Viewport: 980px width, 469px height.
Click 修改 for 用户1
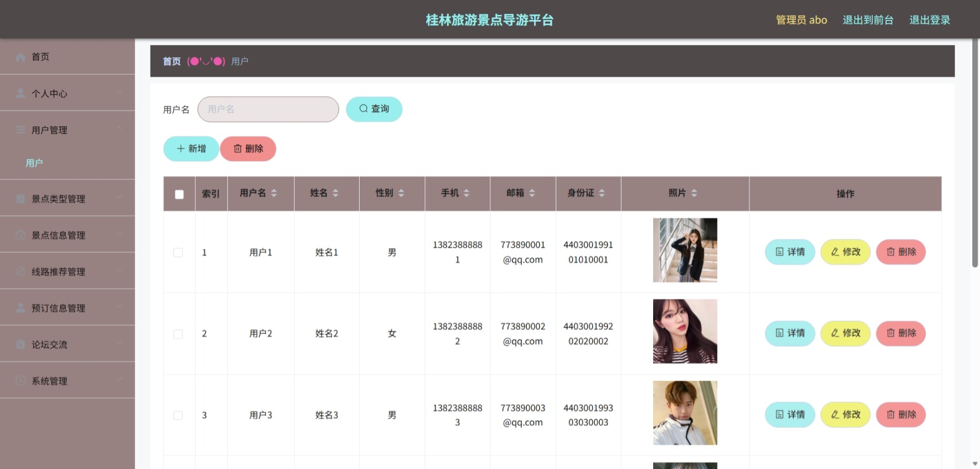pos(845,252)
